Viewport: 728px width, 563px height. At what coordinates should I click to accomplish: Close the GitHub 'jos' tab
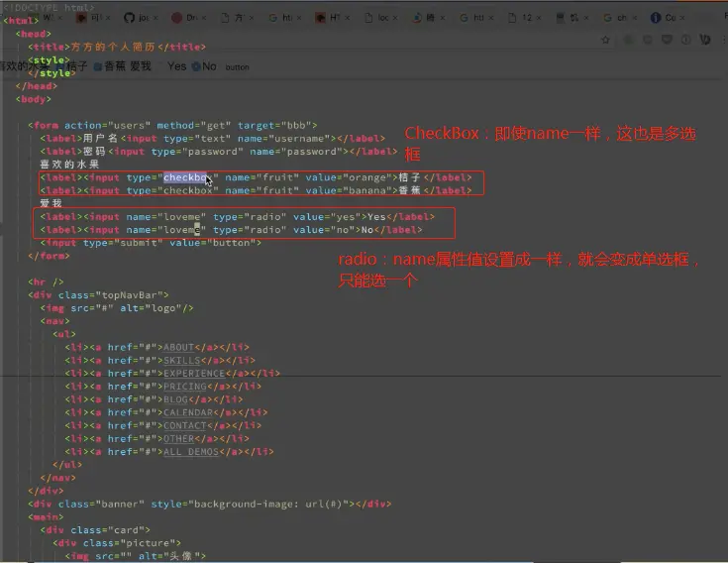coord(156,18)
